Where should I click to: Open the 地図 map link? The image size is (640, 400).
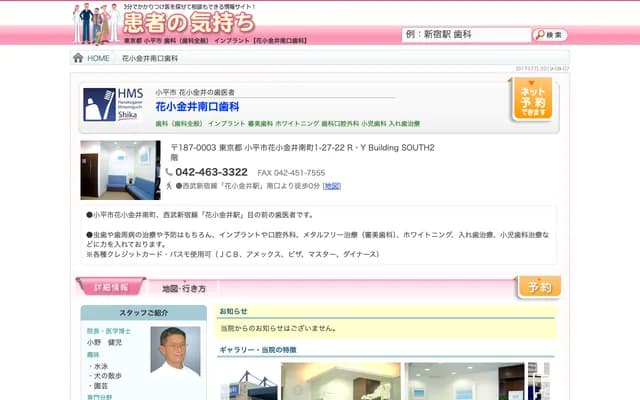(332, 186)
